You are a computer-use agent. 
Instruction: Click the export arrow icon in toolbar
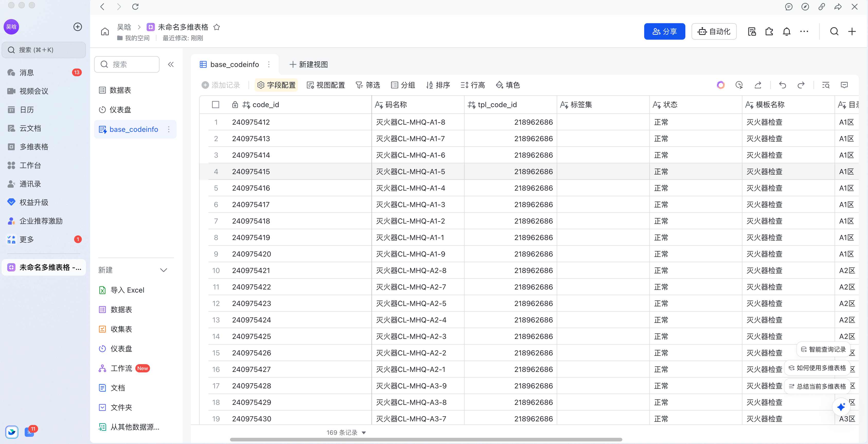pyautogui.click(x=758, y=85)
